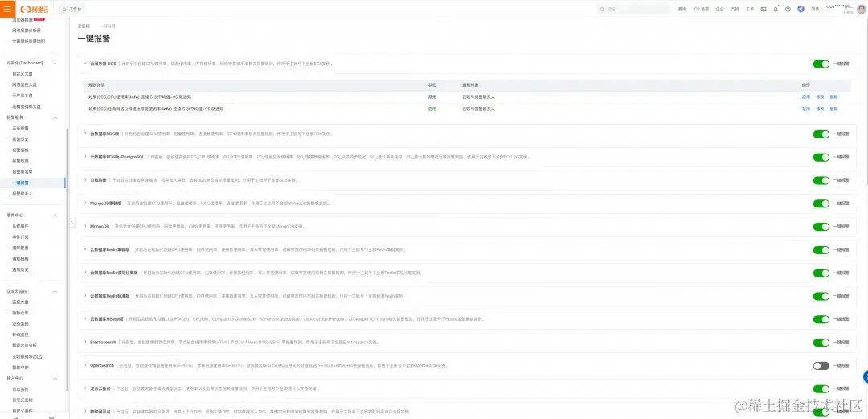Viewport: 868px width, 419px height.
Task: Expand the RDS版-PostgreSQL row
Action: pyautogui.click(x=85, y=157)
